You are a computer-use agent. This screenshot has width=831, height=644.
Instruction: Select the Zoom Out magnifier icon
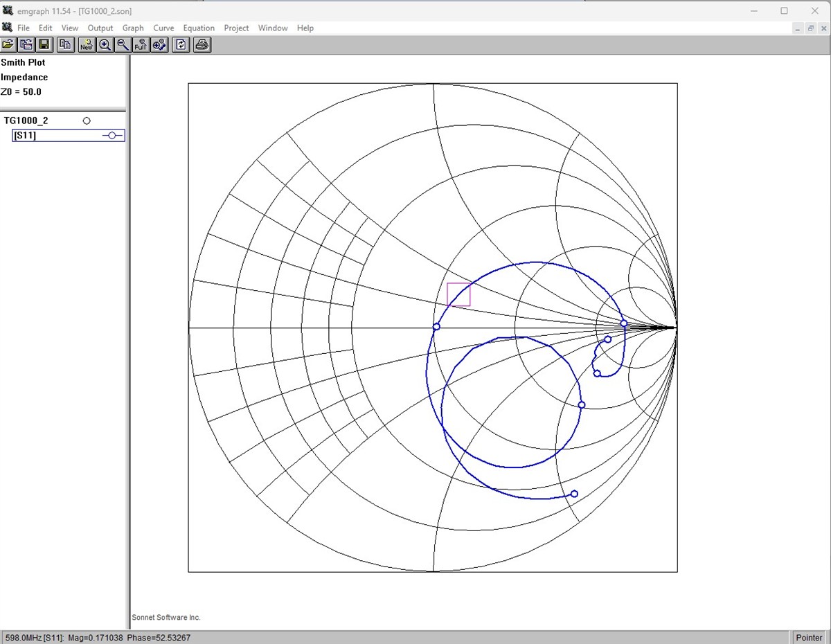tap(123, 45)
